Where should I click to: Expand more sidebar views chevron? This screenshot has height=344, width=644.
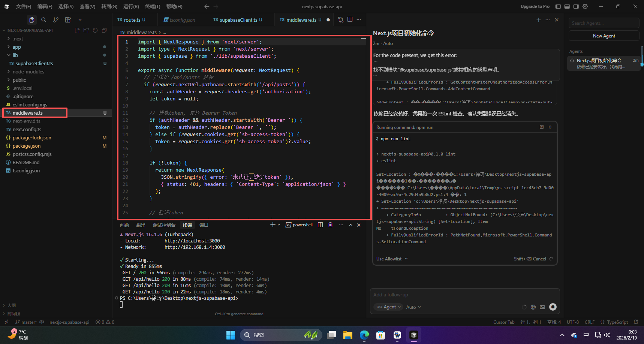tap(80, 20)
